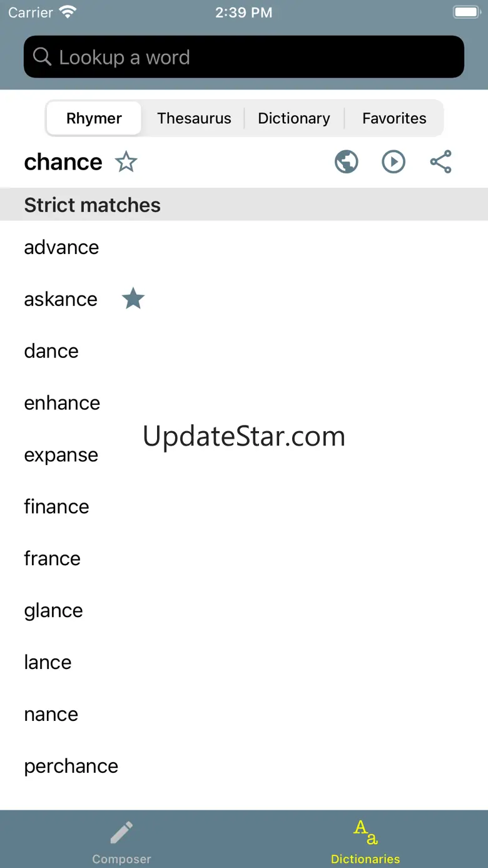Unfavorite askance via its filled star
Viewport: 488px width, 868px height.
[133, 299]
